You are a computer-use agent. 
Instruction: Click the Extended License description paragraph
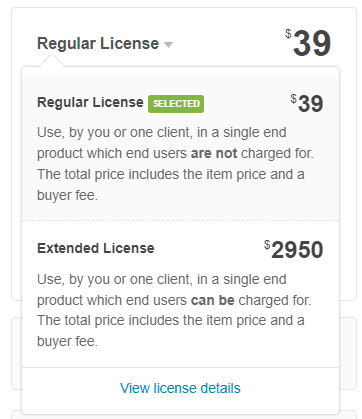174,310
